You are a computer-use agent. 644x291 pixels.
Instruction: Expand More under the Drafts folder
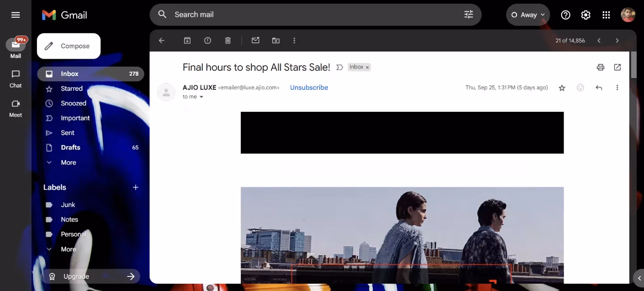pyautogui.click(x=68, y=162)
